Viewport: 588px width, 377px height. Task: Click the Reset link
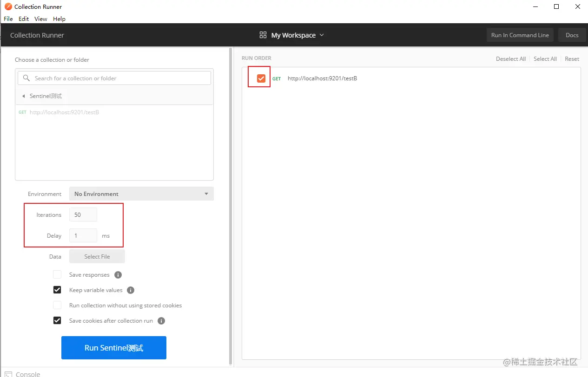pos(572,59)
